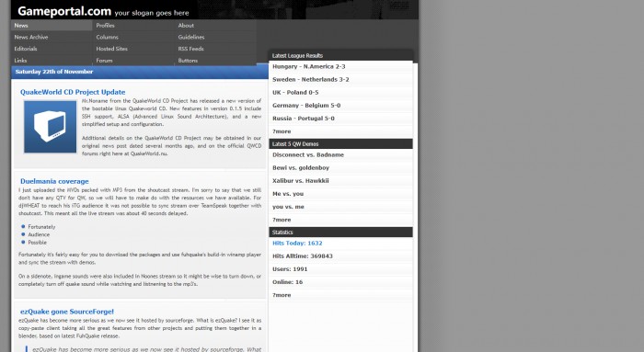Open Disconnect vs. Badname demo
644x352 pixels.
pyautogui.click(x=308, y=154)
